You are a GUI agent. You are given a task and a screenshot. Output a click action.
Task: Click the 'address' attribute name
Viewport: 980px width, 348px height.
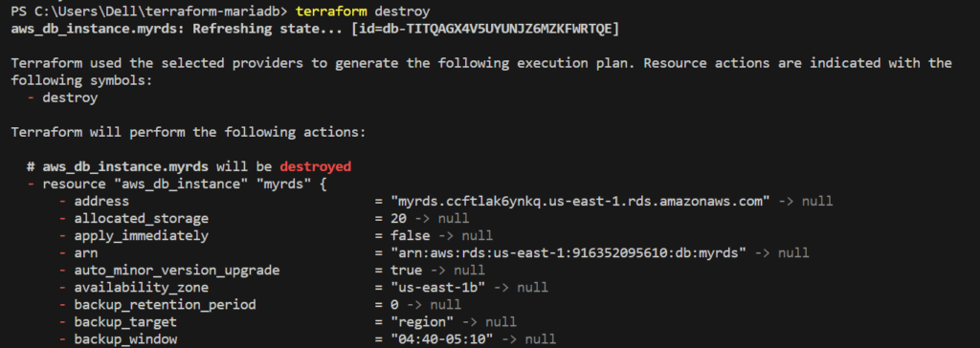point(101,201)
